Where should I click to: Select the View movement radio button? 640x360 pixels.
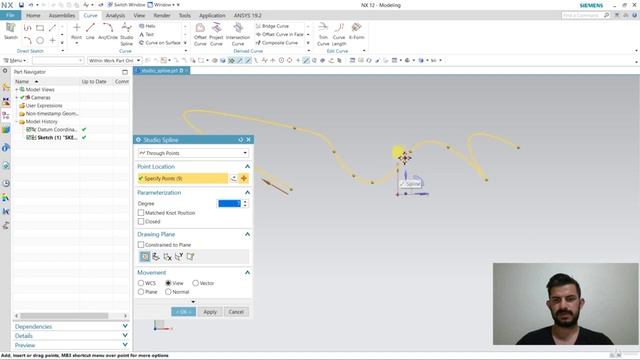[x=168, y=283]
